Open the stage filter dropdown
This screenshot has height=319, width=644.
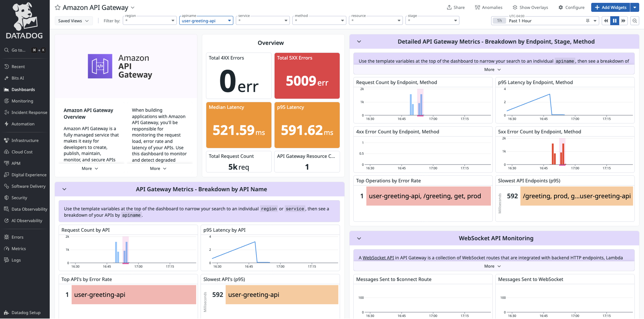[x=432, y=20]
